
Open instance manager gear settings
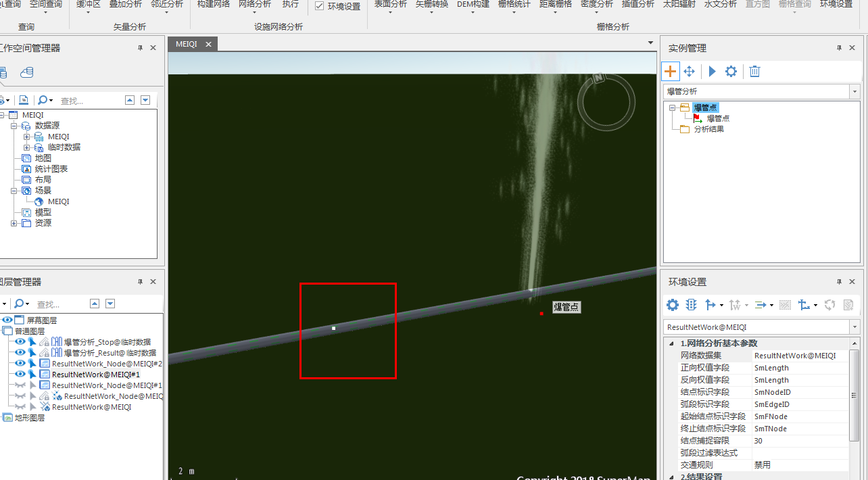731,71
